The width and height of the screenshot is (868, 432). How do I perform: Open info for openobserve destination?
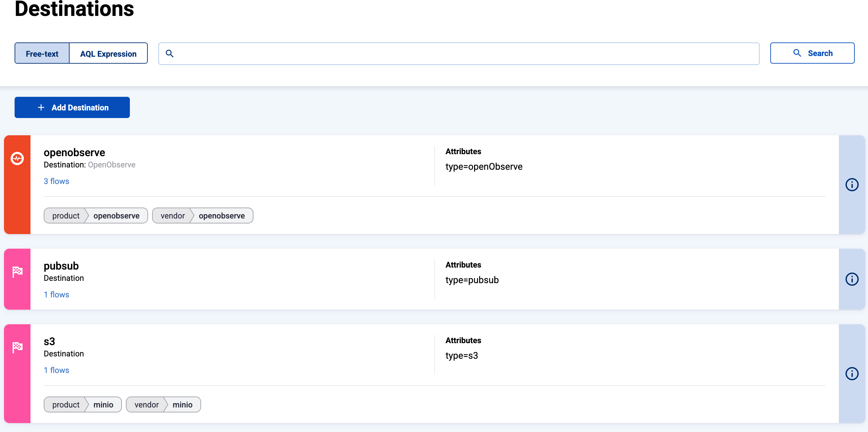[x=851, y=185]
